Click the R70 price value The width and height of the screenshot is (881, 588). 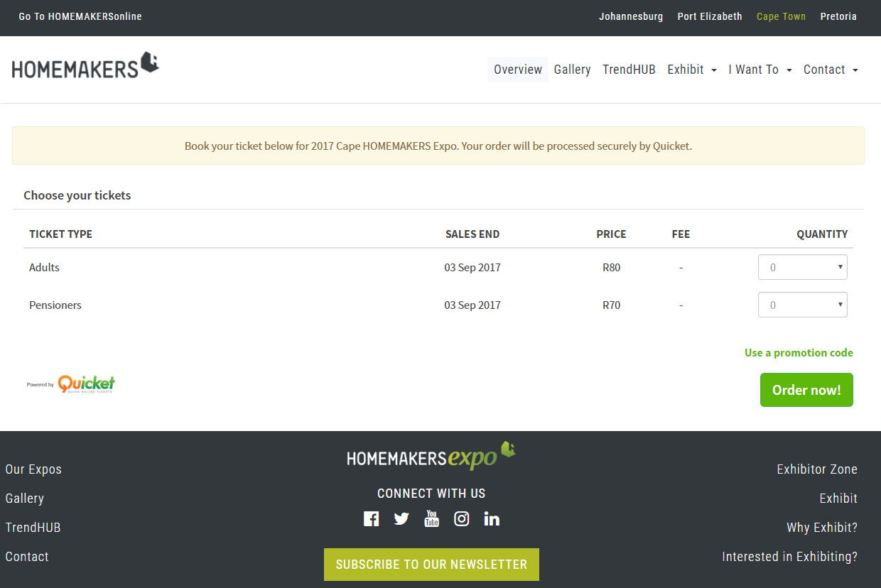pyautogui.click(x=611, y=305)
